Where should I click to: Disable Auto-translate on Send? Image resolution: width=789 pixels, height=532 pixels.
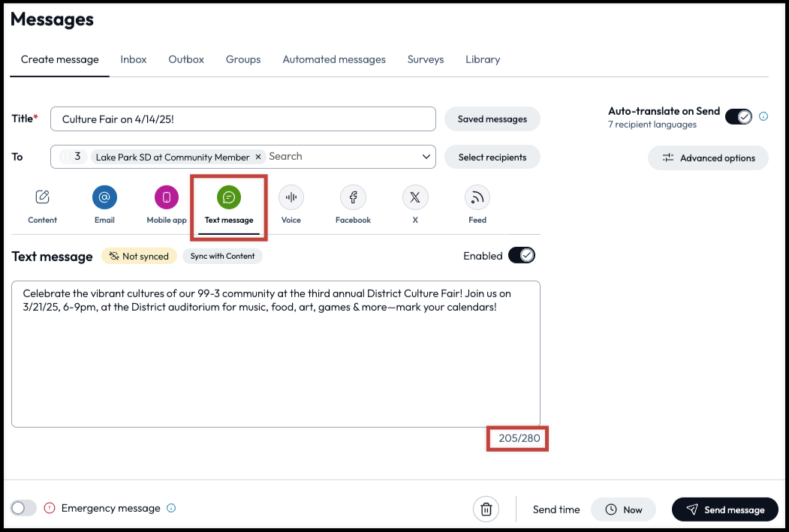point(738,116)
